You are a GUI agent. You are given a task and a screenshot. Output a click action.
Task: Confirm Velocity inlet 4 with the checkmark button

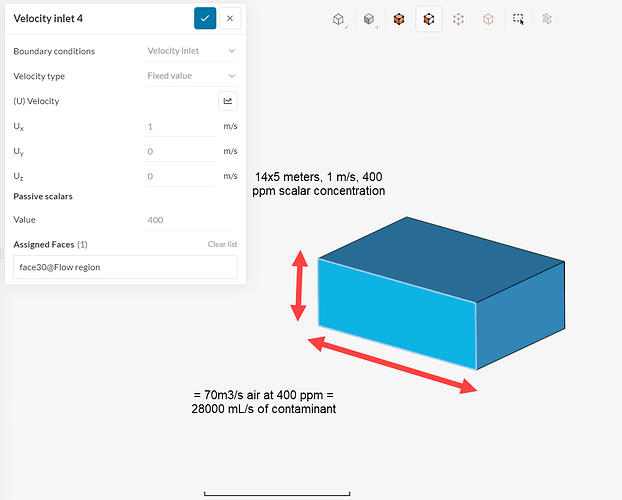coord(205,18)
